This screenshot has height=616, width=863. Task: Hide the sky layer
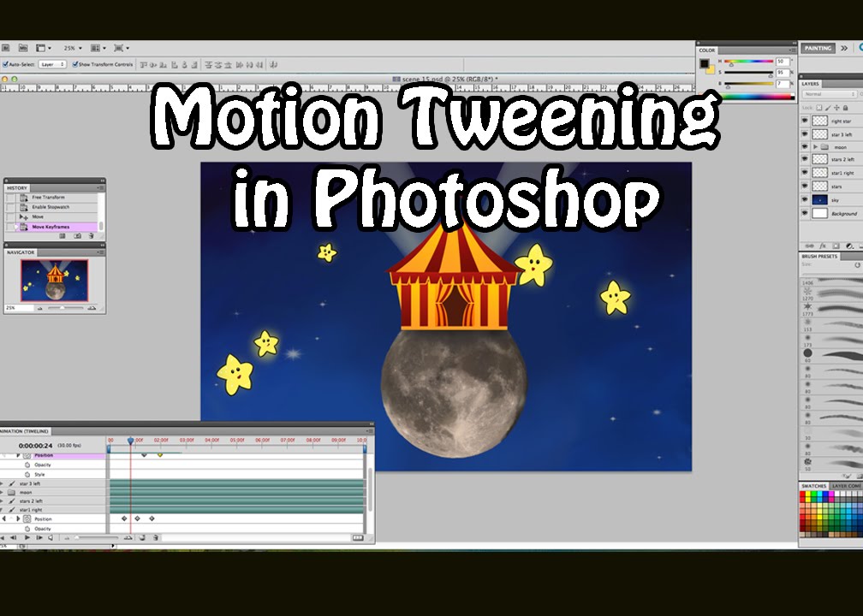click(805, 199)
